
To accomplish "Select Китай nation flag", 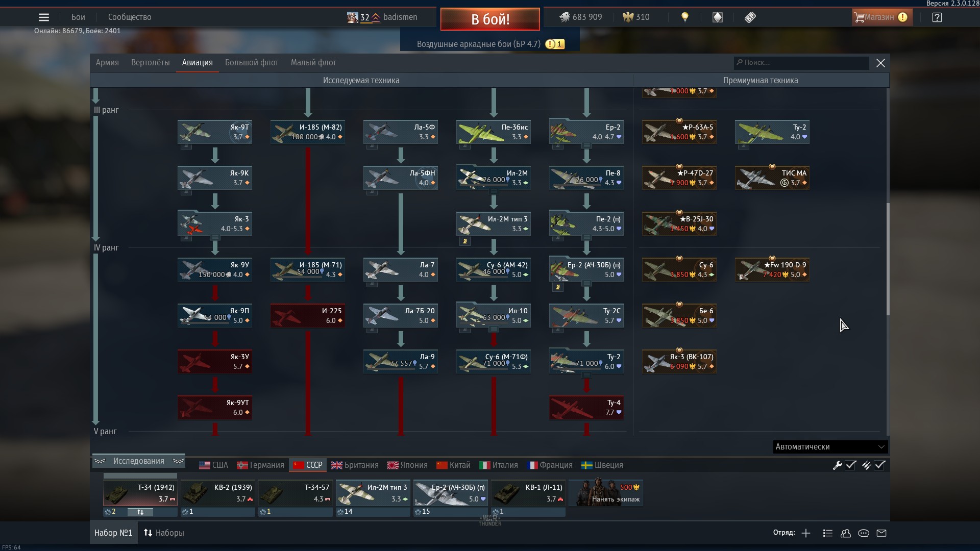I will [453, 465].
